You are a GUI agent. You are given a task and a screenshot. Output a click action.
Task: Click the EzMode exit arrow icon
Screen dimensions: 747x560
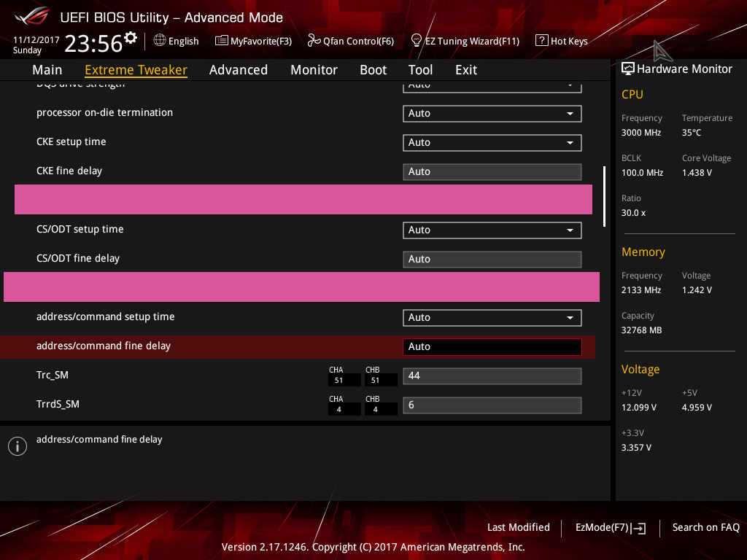639,528
